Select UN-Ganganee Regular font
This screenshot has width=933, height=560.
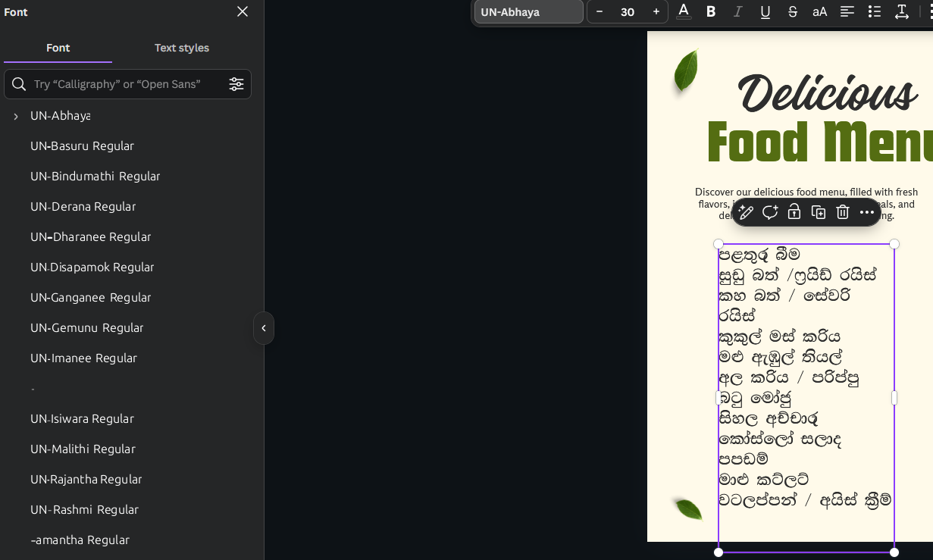pos(91,298)
